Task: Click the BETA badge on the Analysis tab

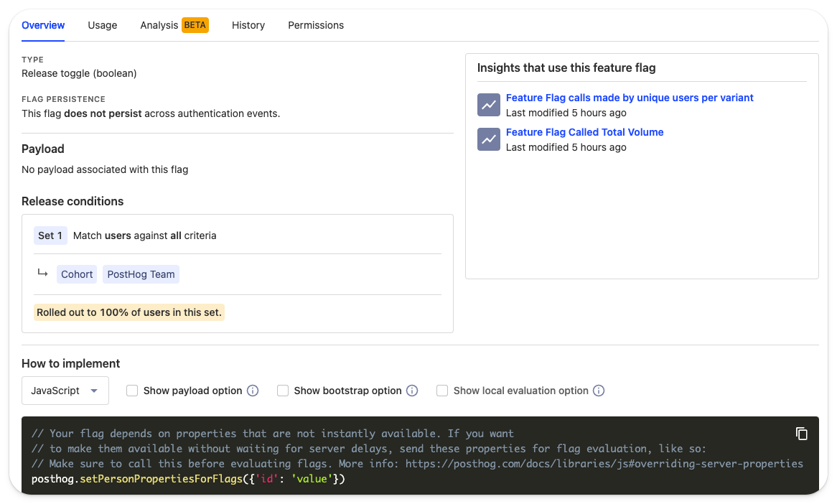Action: 195,25
